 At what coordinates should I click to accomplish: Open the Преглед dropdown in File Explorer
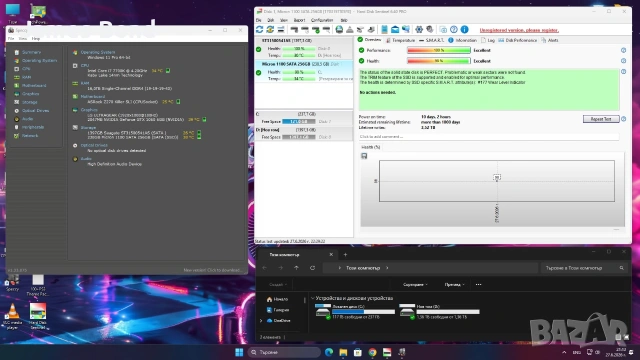pos(454,284)
